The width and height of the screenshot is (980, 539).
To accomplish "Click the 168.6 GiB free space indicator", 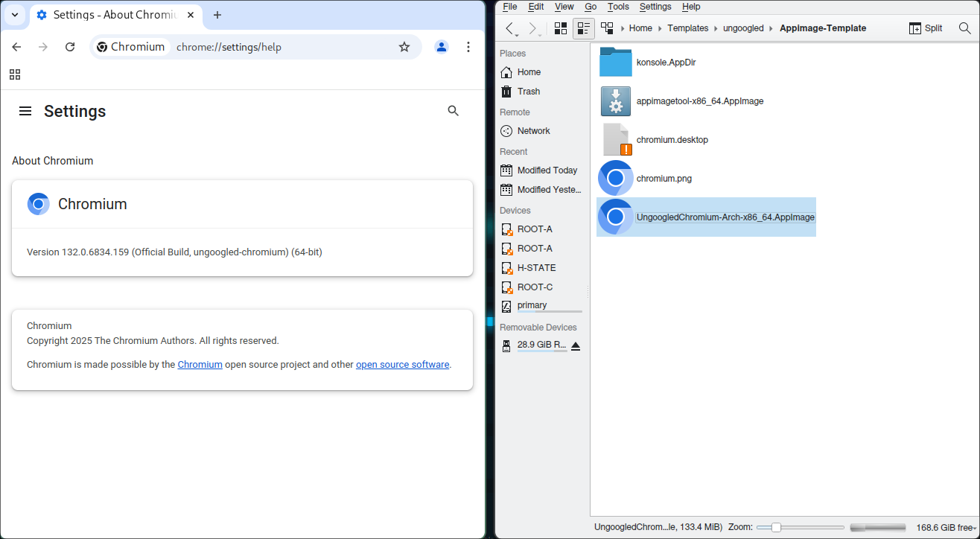I will click(944, 528).
